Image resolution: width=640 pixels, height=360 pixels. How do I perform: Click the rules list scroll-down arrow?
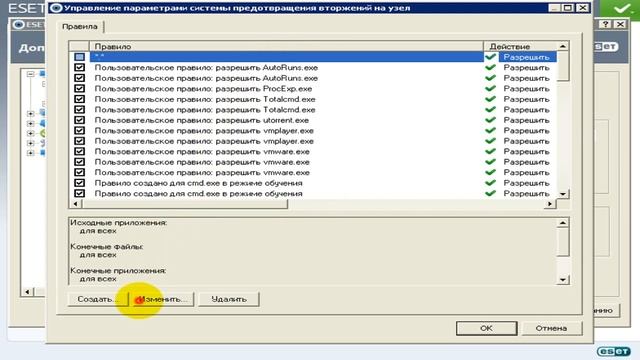tap(563, 194)
